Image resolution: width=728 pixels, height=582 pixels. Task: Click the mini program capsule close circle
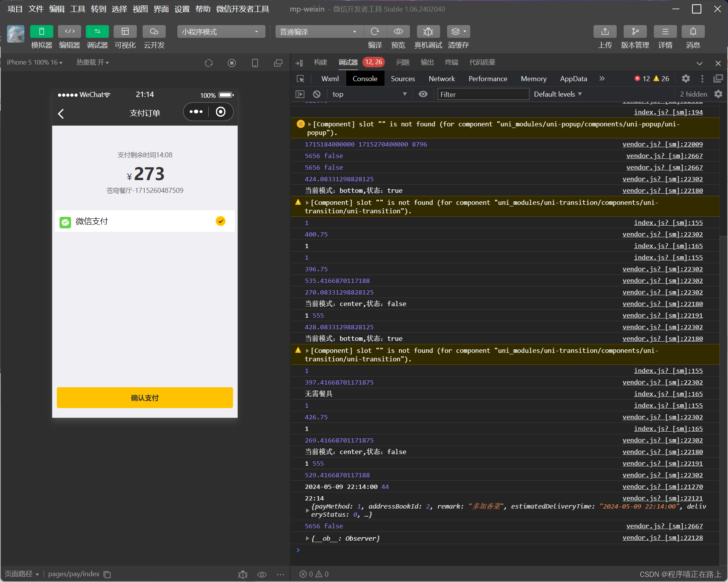[x=221, y=112]
